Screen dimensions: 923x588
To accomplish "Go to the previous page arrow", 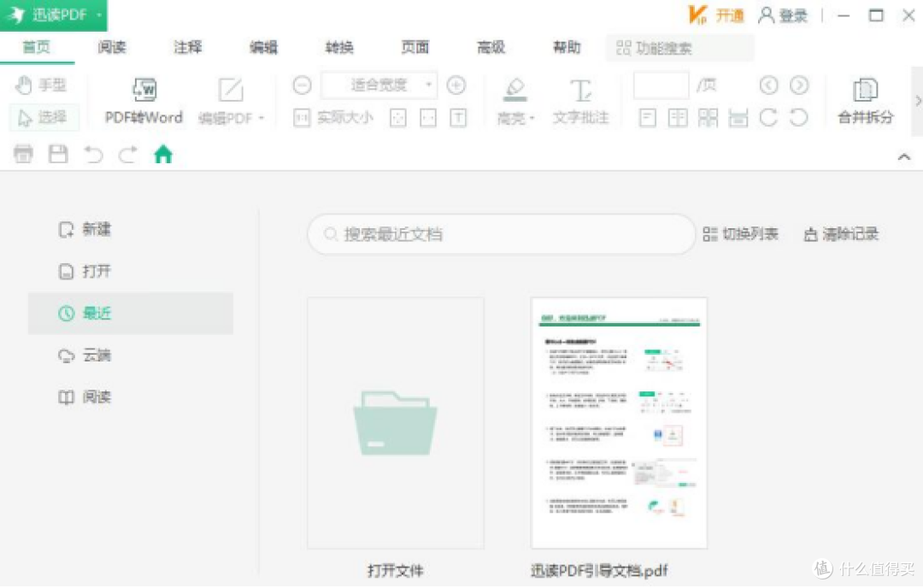I will 768,85.
